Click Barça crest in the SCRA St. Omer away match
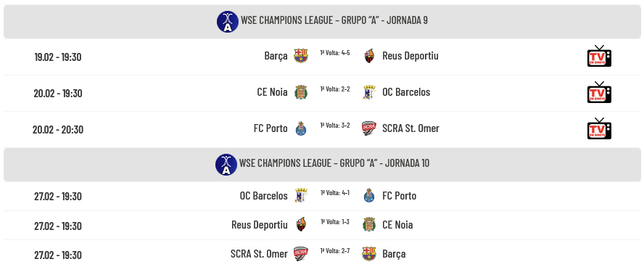This screenshot has width=644, height=267. pos(369,254)
